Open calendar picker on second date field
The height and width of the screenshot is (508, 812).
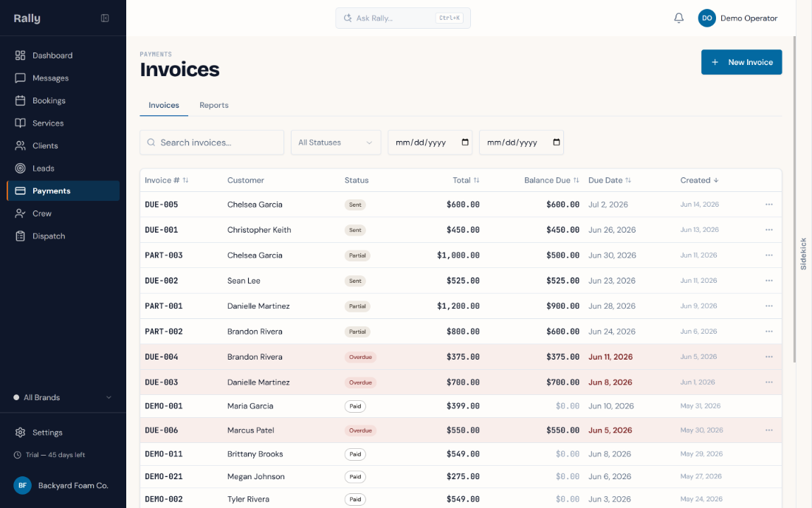pos(556,143)
